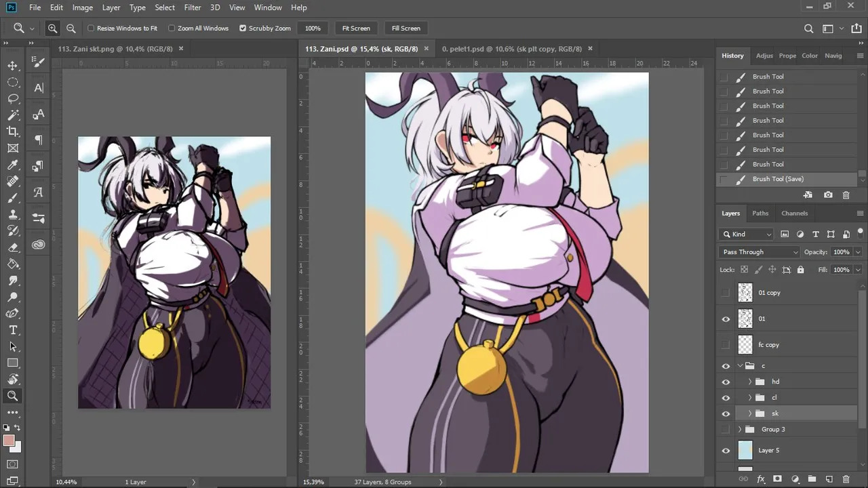The height and width of the screenshot is (488, 868).
Task: Select the Pen tool
Action: coord(12,313)
